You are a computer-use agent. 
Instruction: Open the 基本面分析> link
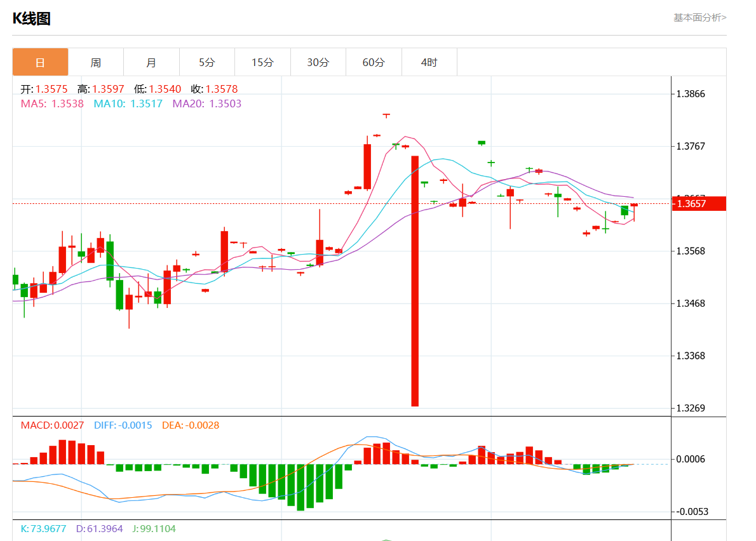[x=699, y=18]
